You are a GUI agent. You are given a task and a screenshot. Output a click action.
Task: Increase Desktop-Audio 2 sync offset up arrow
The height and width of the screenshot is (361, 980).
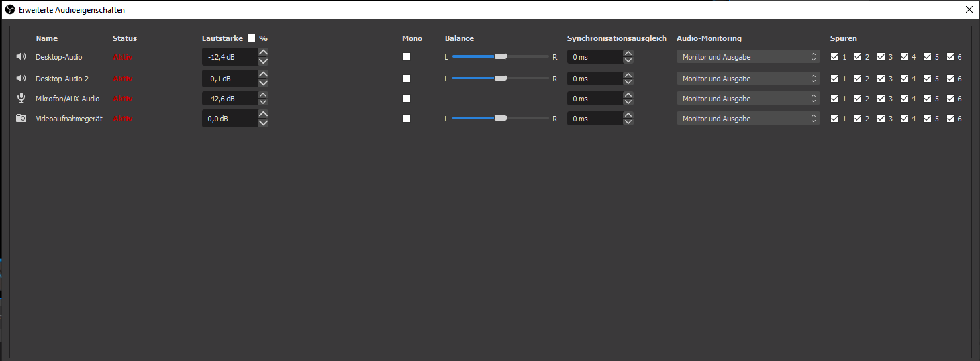point(628,75)
